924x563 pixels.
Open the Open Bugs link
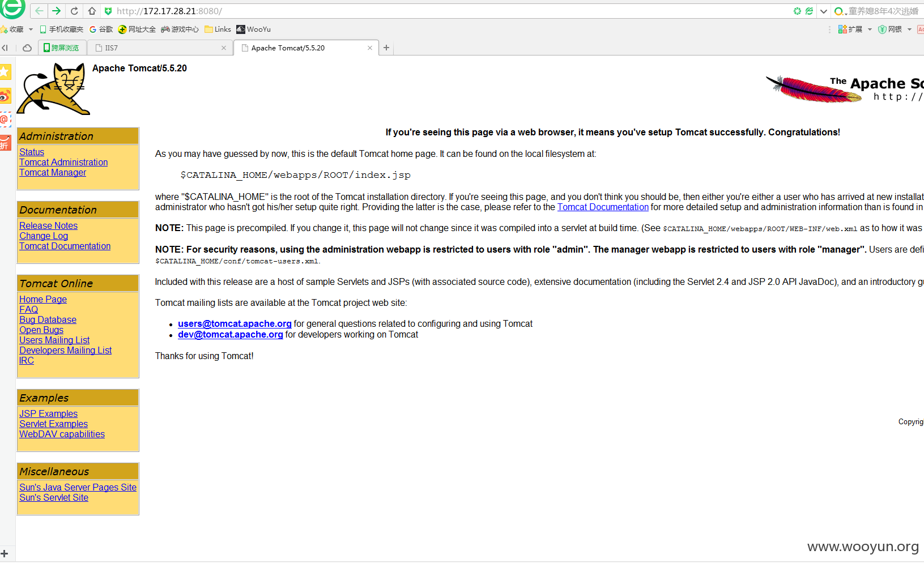tap(41, 330)
